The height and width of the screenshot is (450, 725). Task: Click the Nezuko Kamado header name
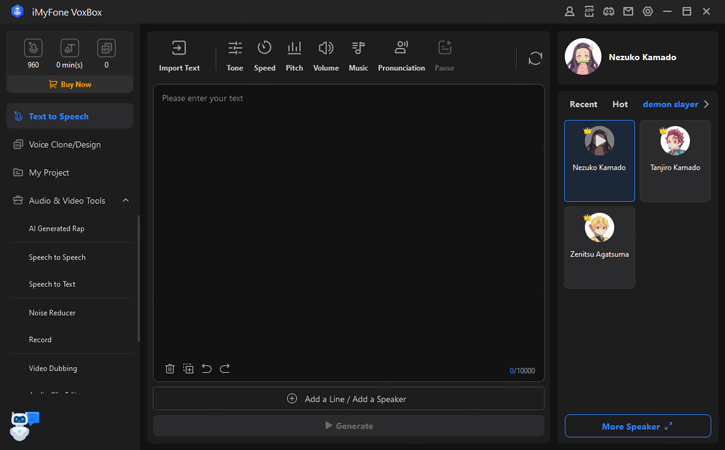coord(642,57)
